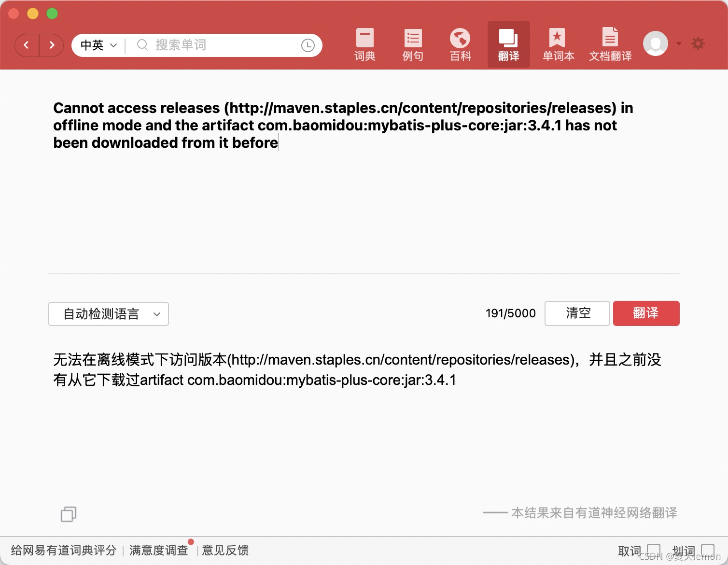Open the 单词本 wordbook
Image resolution: width=728 pixels, height=565 pixels.
[x=558, y=43]
